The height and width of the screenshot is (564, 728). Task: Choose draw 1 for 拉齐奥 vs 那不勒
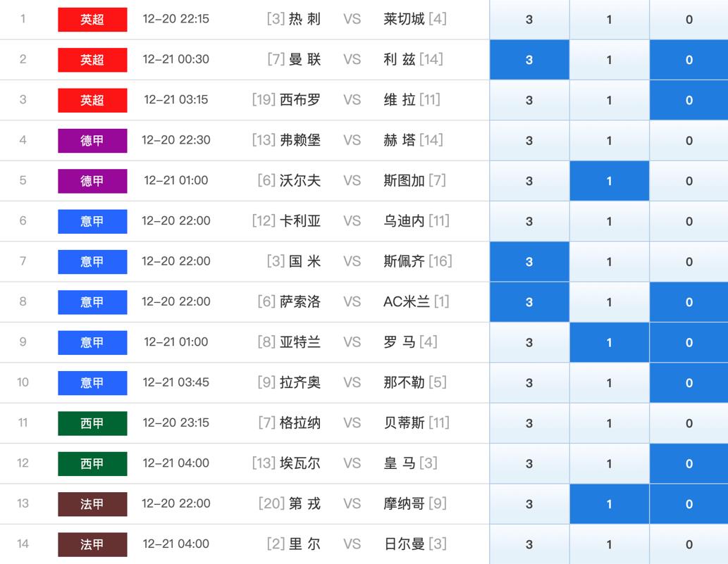pyautogui.click(x=609, y=382)
